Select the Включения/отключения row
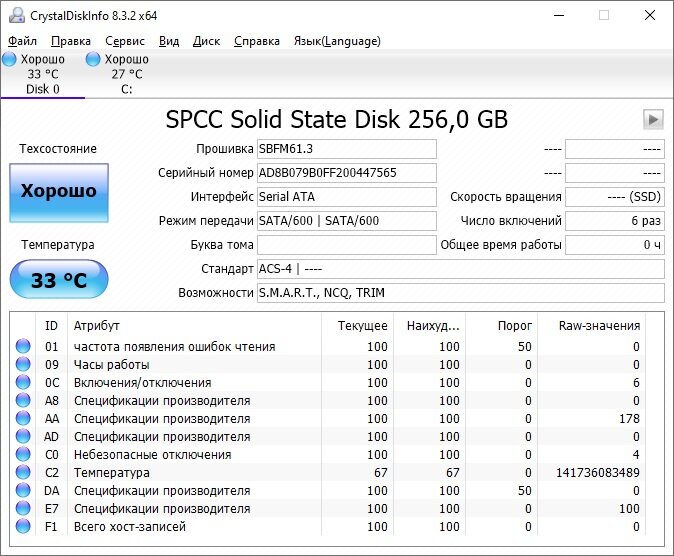Screen dimensions: 674x556 pos(328,383)
